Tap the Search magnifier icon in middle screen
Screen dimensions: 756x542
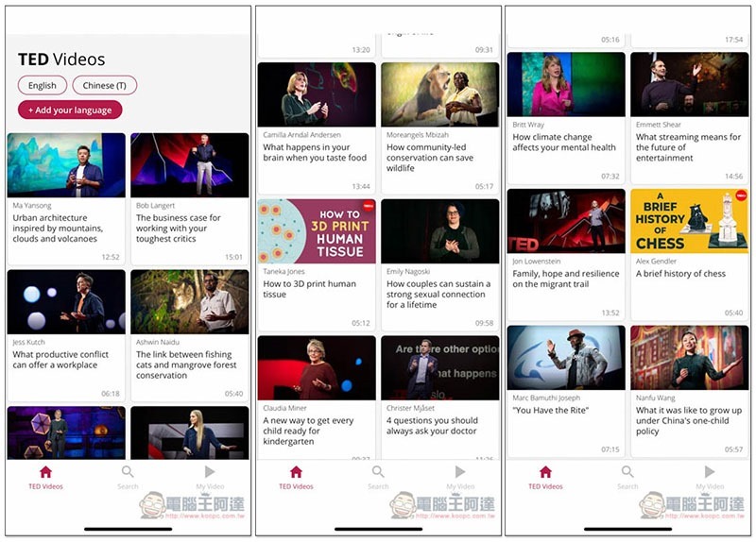click(378, 471)
